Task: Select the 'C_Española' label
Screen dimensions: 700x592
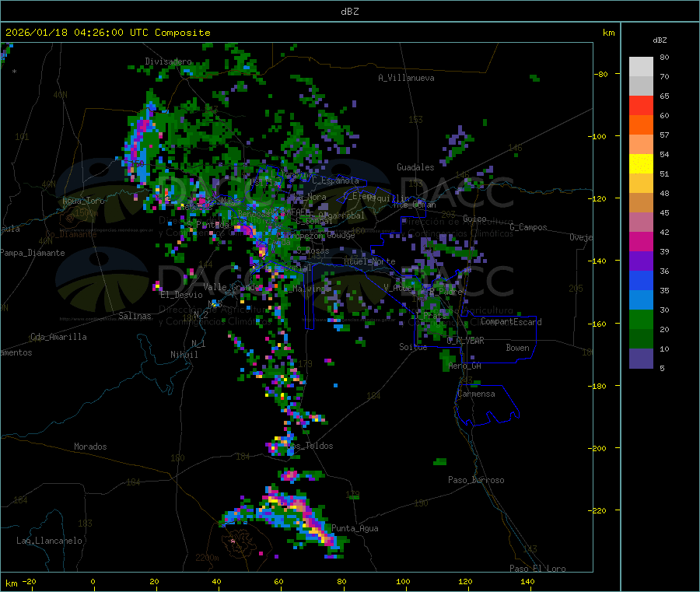Action: point(336,180)
